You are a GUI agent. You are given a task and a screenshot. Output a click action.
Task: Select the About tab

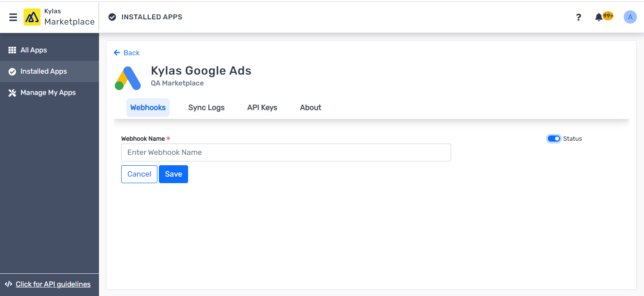pyautogui.click(x=310, y=107)
